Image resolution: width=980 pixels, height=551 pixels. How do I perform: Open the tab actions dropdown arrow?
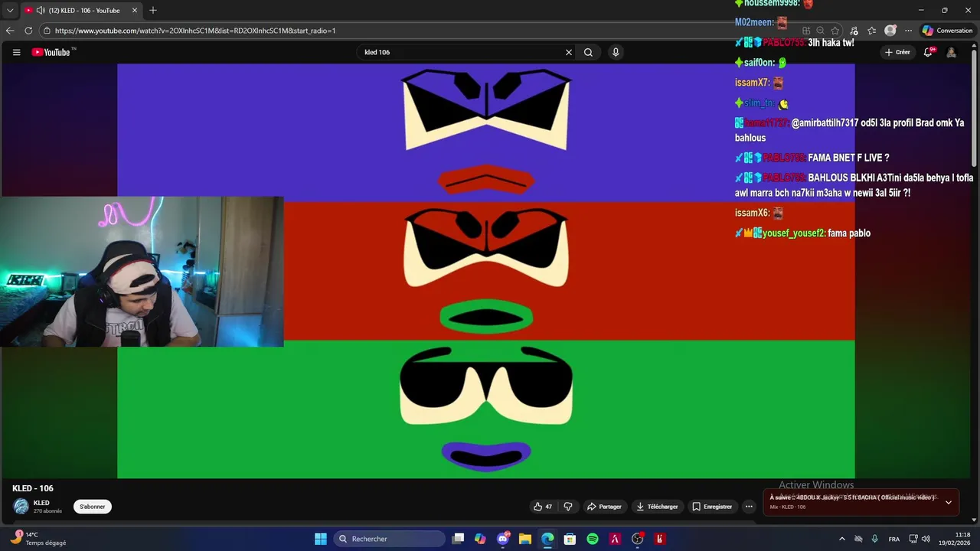coord(10,11)
